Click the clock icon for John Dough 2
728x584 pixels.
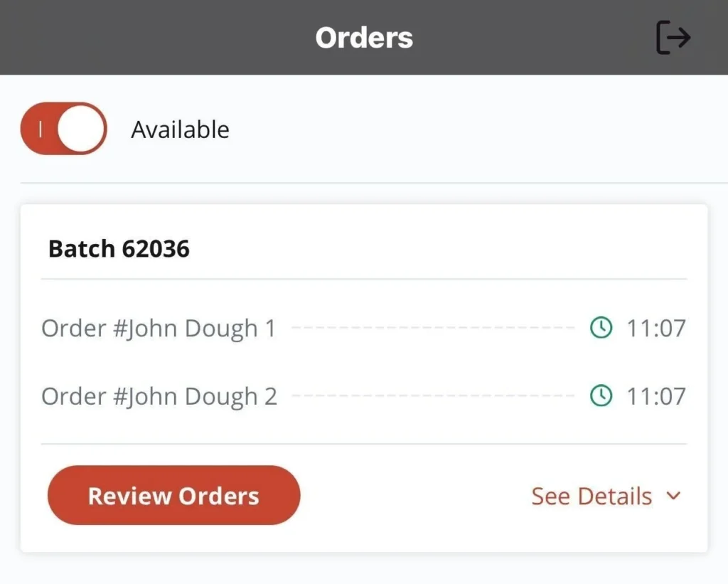(601, 396)
